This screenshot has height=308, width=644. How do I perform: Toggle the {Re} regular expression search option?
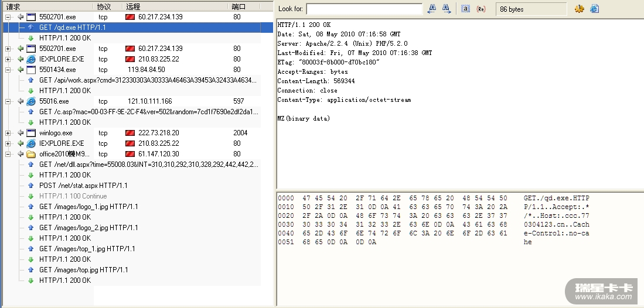point(481,9)
